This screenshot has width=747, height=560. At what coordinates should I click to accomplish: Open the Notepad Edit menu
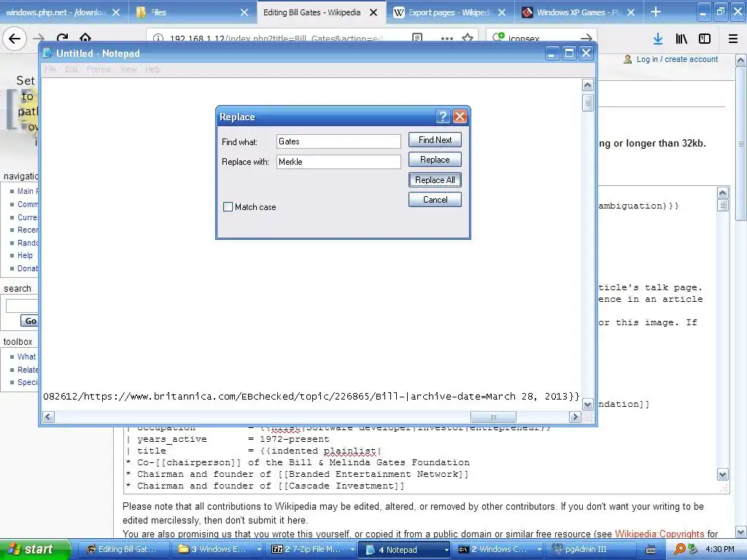(71, 69)
